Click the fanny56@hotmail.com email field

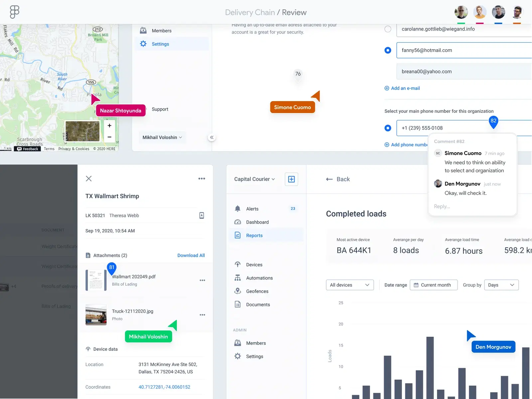[464, 50]
